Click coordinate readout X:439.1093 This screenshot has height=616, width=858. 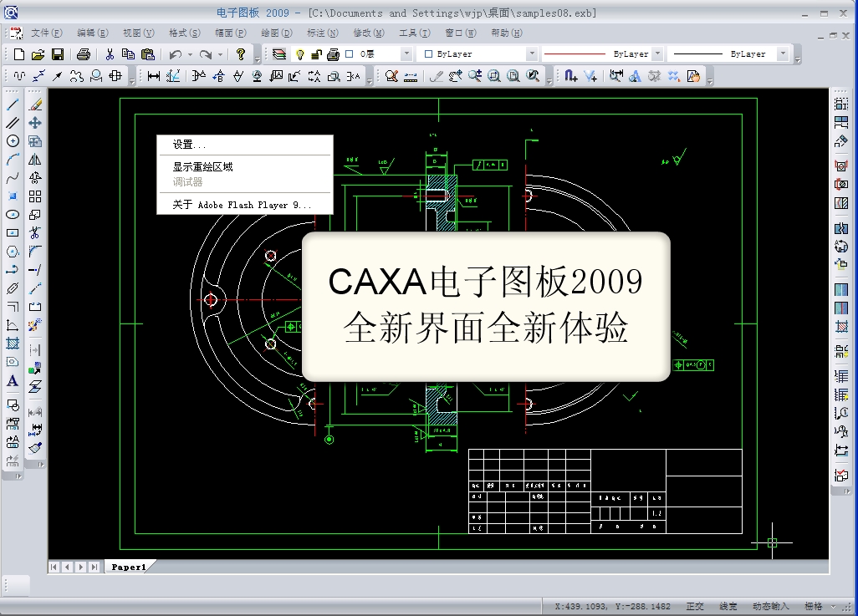coord(612,606)
